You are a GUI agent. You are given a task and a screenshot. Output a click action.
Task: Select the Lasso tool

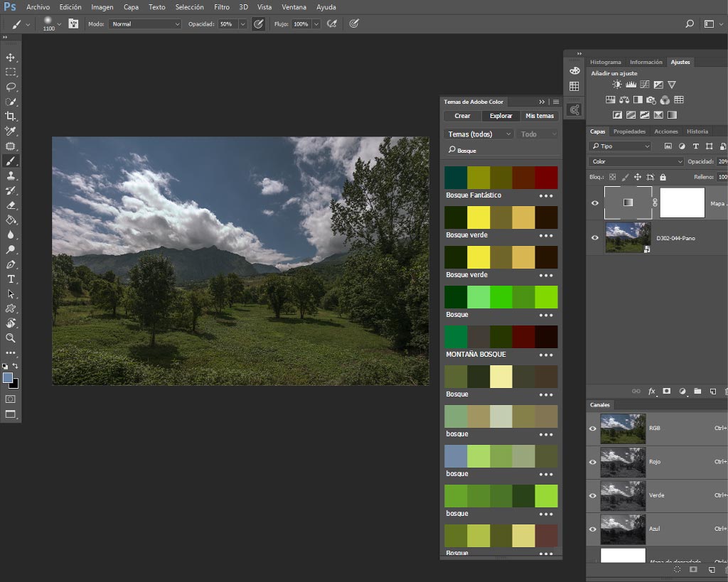coord(10,87)
